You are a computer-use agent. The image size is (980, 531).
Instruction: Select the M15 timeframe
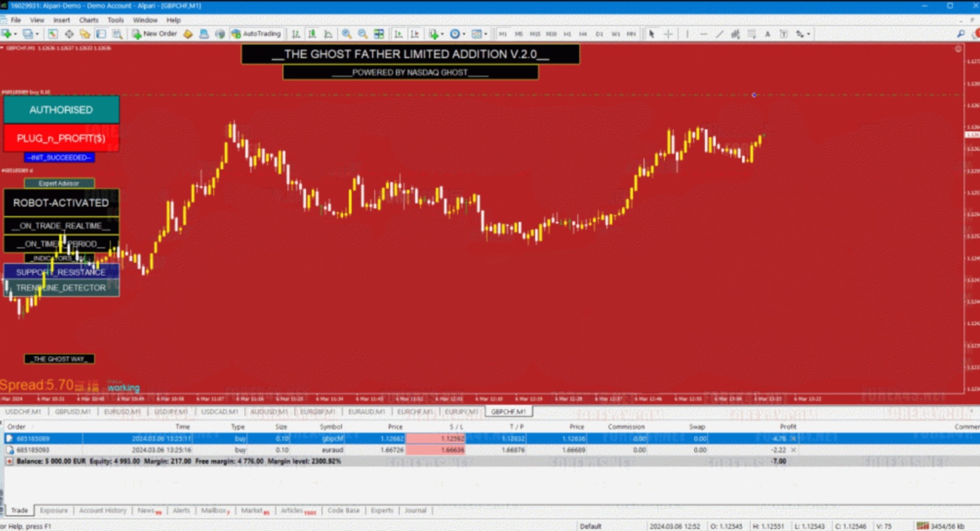pos(535,34)
